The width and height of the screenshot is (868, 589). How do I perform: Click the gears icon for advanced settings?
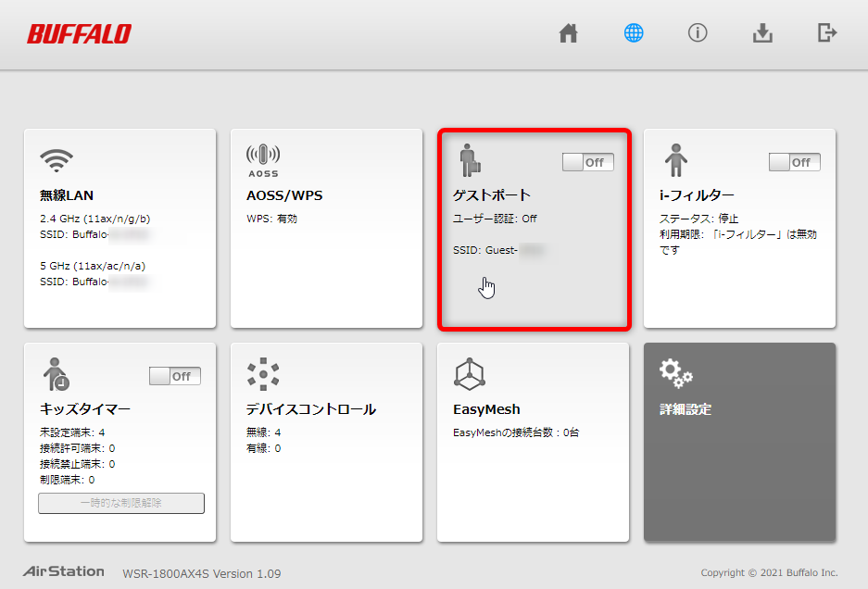pos(676,373)
